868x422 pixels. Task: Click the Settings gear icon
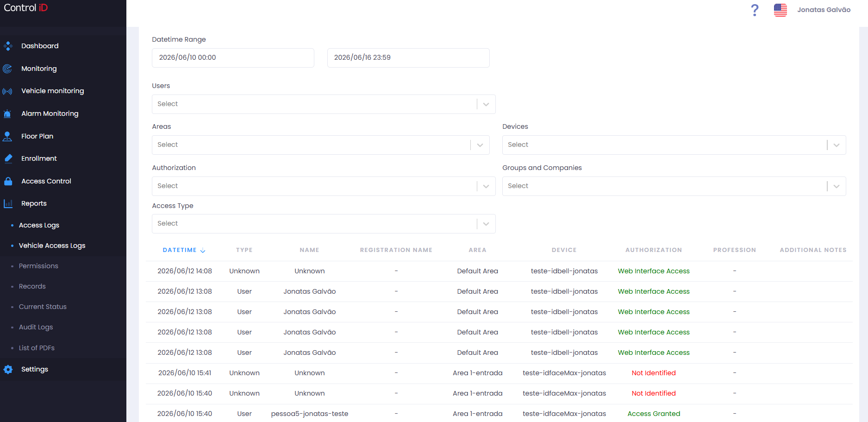8,369
